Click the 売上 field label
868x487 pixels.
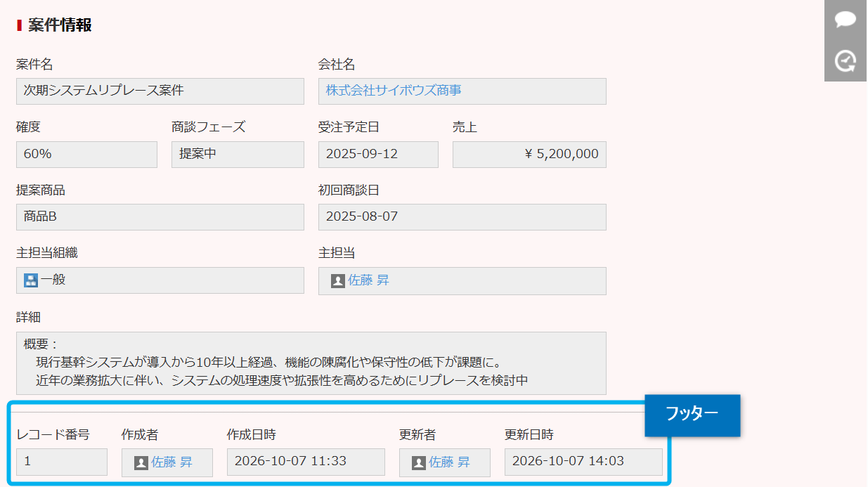(465, 127)
